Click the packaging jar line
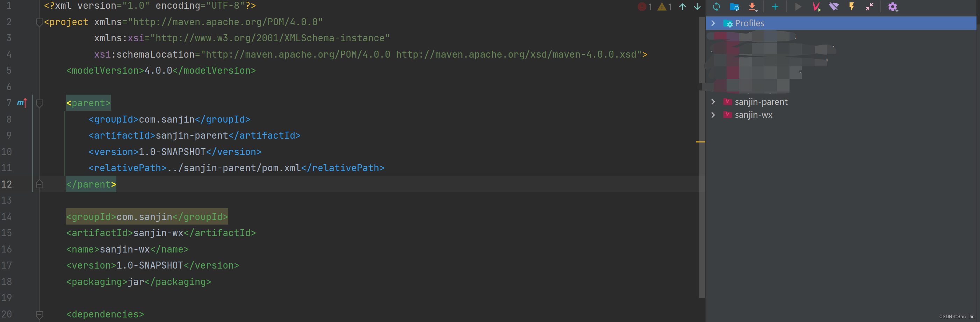This screenshot has height=322, width=980. pos(138,282)
